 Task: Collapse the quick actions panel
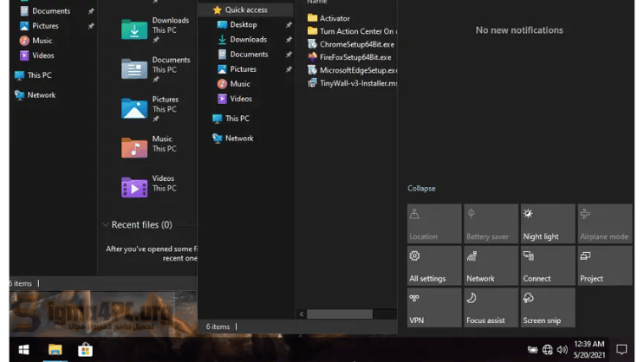click(421, 189)
